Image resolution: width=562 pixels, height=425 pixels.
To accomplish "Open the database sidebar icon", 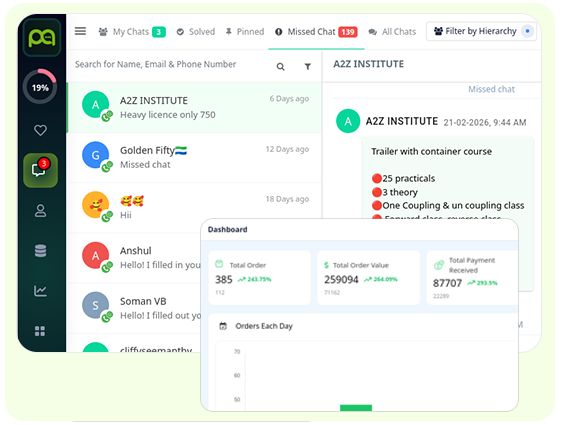I will [x=40, y=251].
